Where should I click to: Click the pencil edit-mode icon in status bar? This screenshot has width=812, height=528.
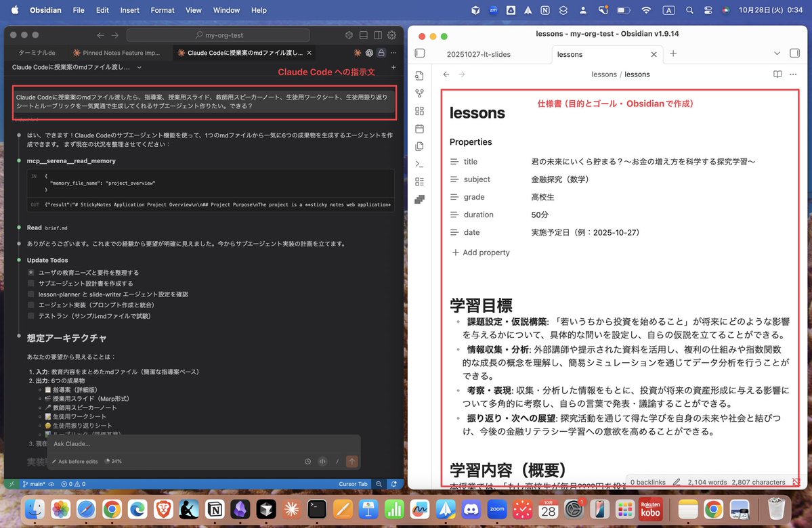point(677,482)
